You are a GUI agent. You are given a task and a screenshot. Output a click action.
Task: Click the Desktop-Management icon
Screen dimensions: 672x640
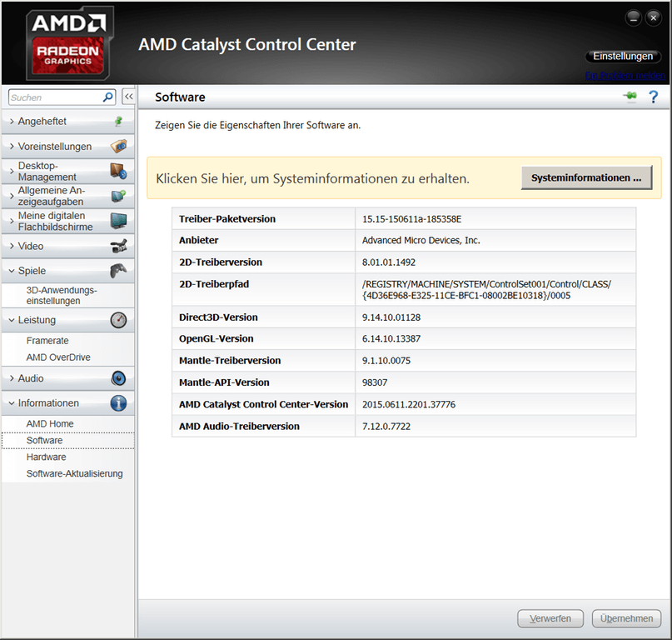point(119,171)
